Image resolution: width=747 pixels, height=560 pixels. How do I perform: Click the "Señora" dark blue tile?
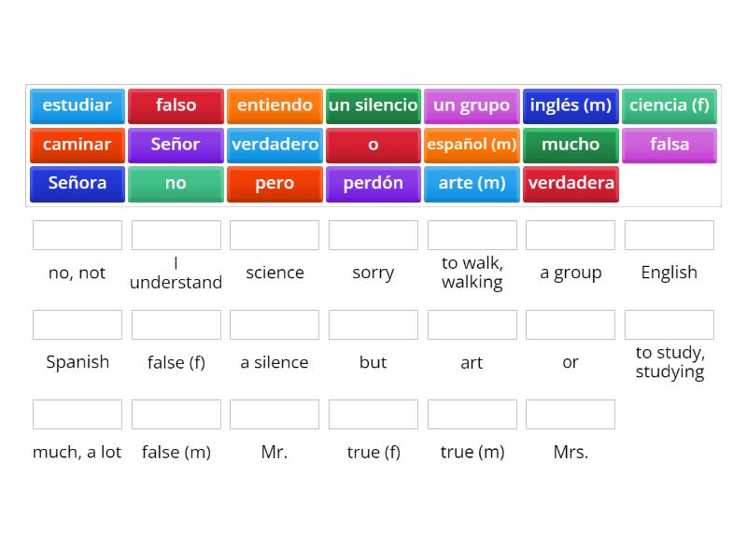click(77, 184)
